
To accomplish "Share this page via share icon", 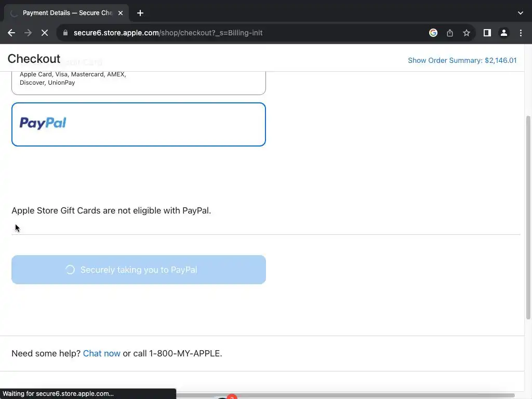I will (x=450, y=33).
